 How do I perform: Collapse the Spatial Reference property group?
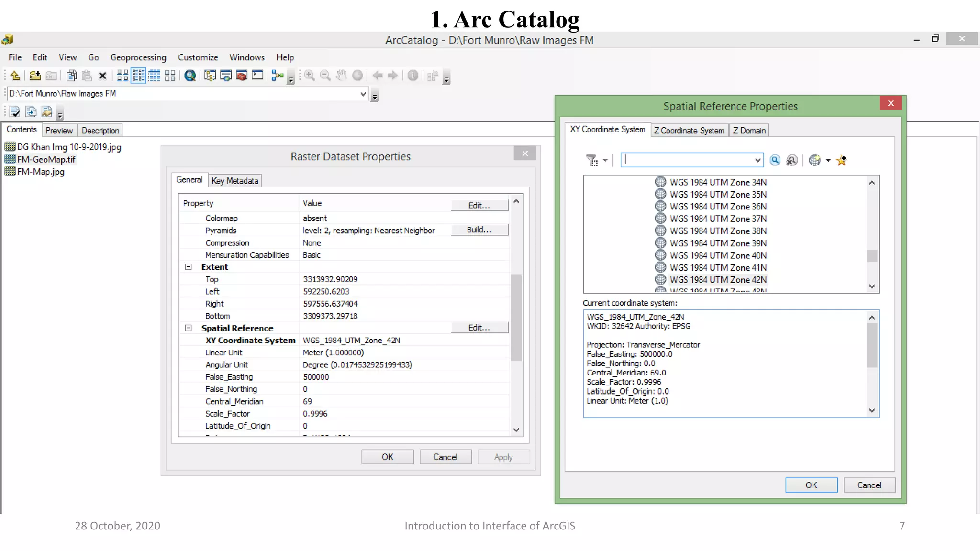click(189, 328)
